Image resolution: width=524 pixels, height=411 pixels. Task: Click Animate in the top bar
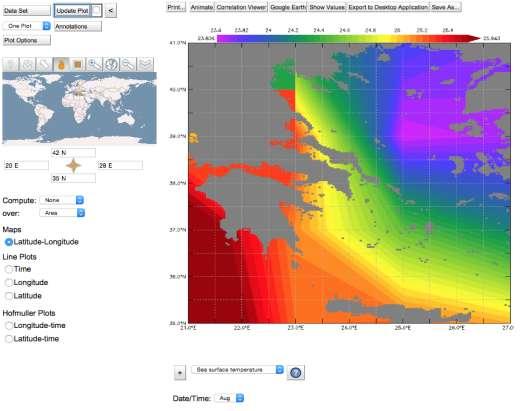pyautogui.click(x=202, y=7)
